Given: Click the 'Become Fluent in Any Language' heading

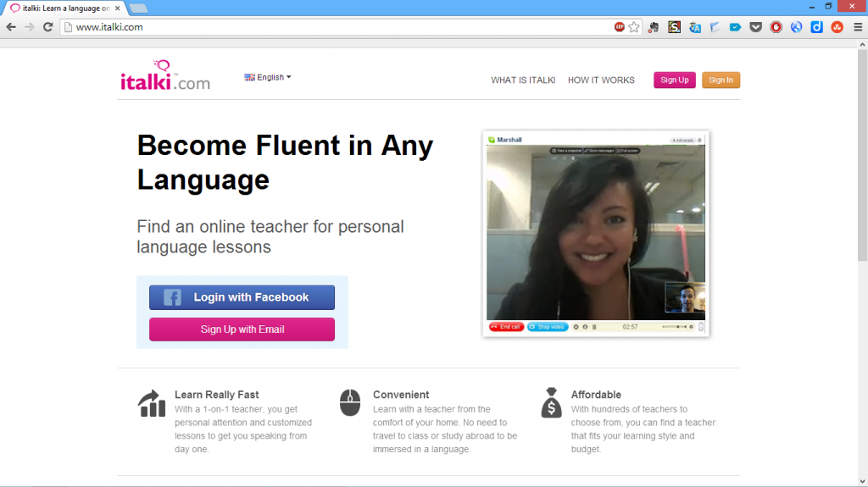Looking at the screenshot, I should coord(285,162).
